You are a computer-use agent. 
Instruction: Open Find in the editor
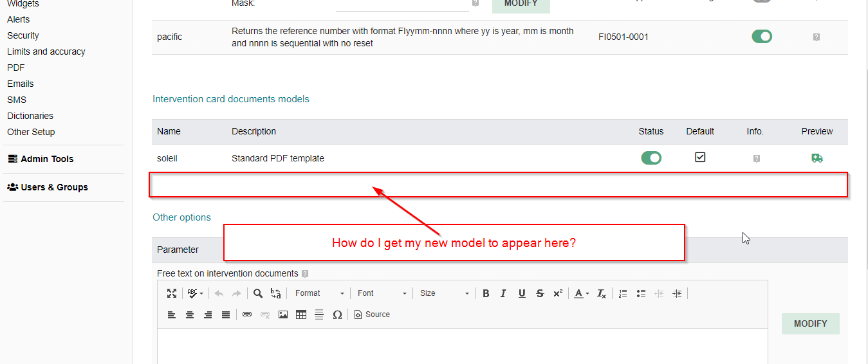tap(258, 293)
